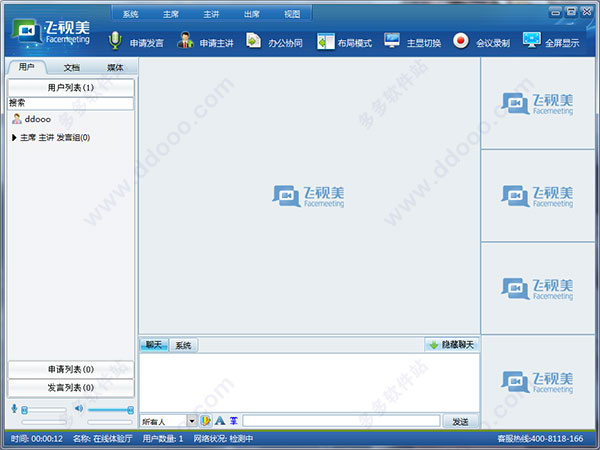
Task: Click the blue 字 text style icon
Action: coord(234,421)
